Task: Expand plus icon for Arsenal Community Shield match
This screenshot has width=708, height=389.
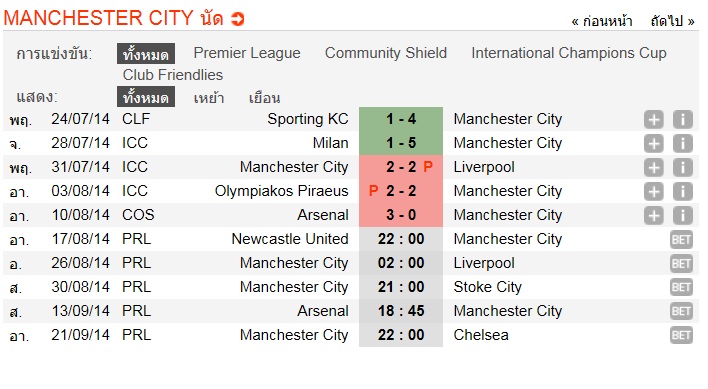Action: (x=653, y=215)
